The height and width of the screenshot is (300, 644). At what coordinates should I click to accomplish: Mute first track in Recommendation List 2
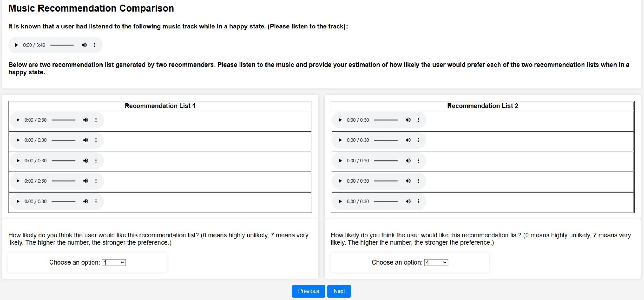pyautogui.click(x=408, y=120)
